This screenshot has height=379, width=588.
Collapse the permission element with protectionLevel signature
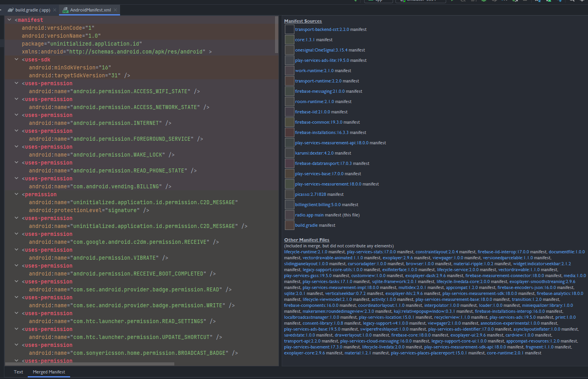pos(16,194)
